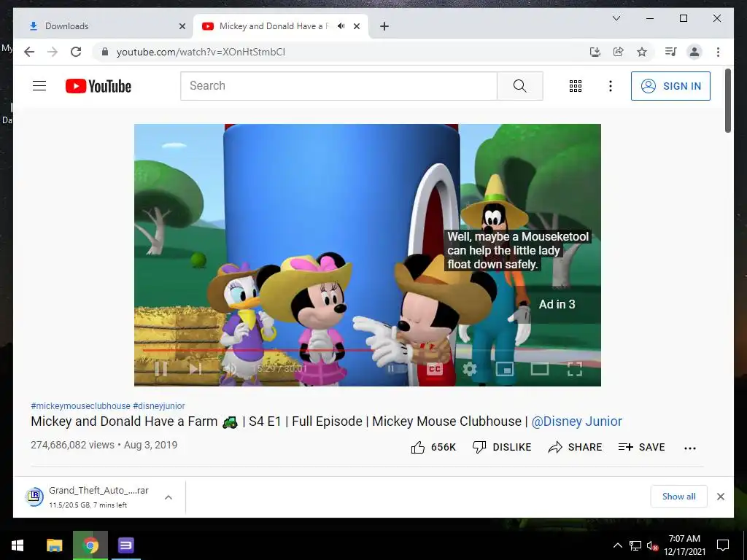Open the notification center
The height and width of the screenshot is (560, 747).
pos(723,545)
